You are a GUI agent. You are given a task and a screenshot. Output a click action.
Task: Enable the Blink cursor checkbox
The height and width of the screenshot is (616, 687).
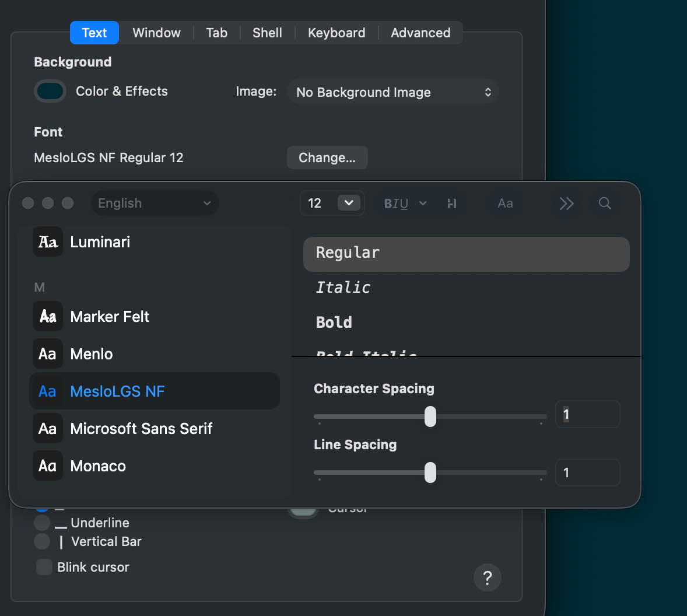pyautogui.click(x=44, y=567)
